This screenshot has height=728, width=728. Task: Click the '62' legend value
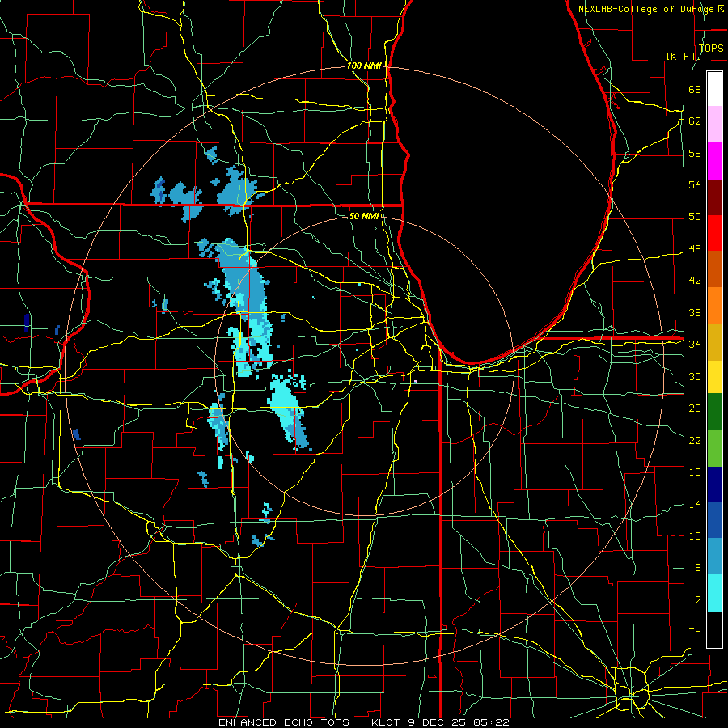[x=695, y=121]
